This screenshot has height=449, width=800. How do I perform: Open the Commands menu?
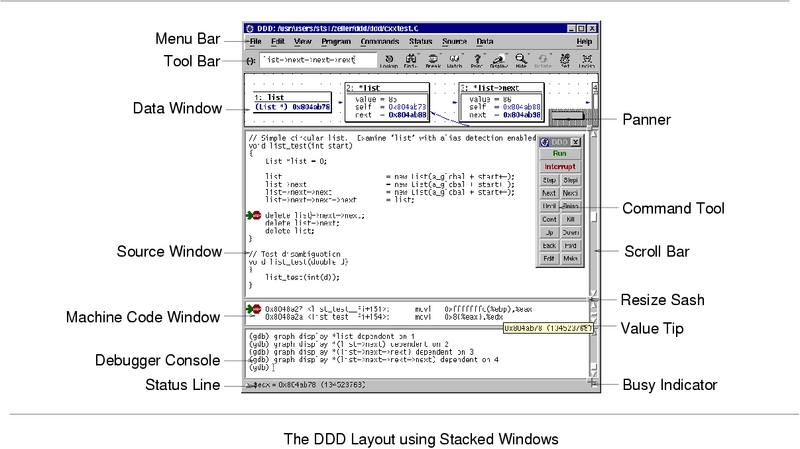click(380, 42)
